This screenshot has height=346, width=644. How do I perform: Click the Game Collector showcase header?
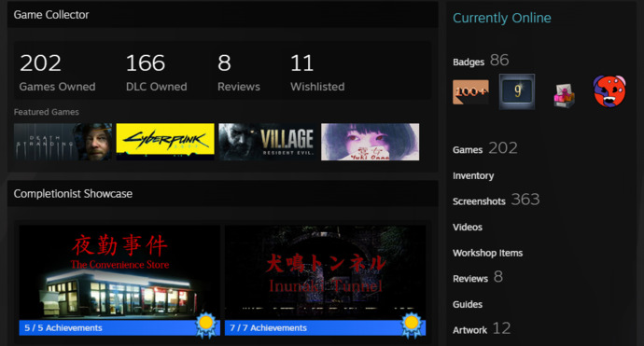223,14
